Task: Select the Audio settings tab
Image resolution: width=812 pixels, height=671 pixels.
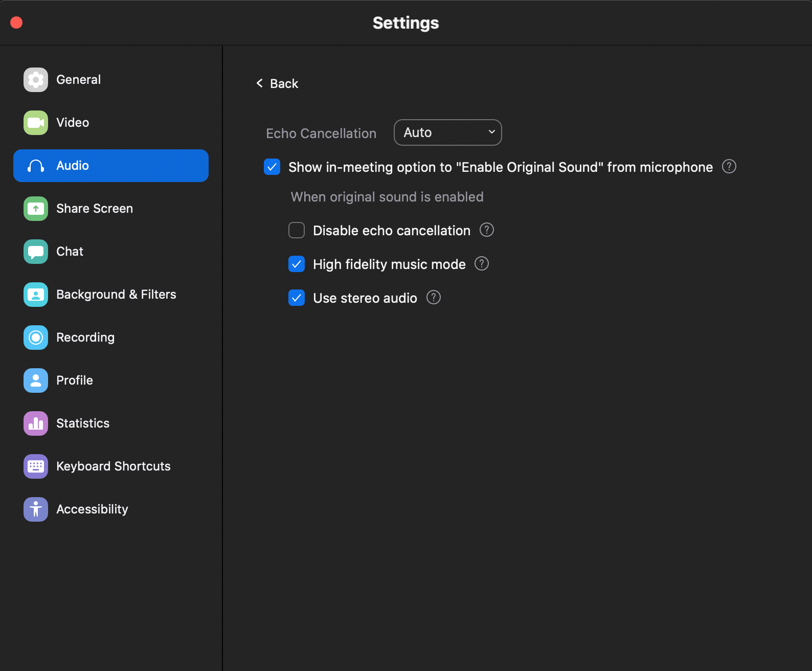Action: 111,166
